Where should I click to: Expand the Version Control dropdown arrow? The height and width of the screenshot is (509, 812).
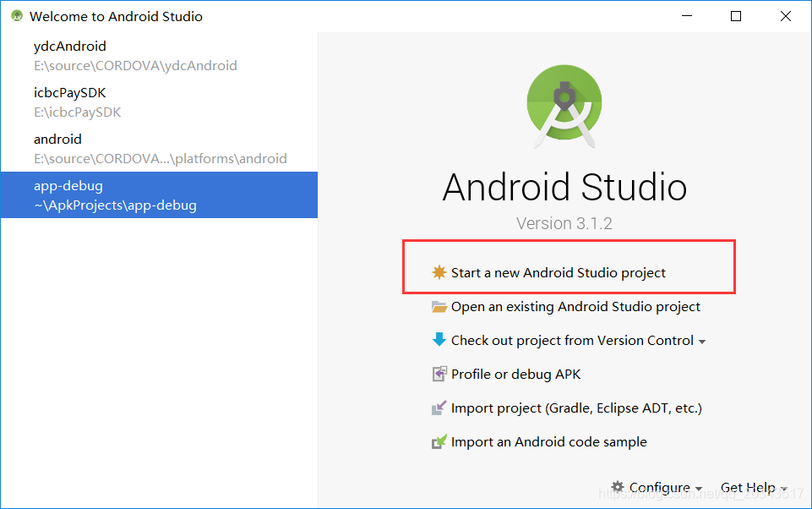point(702,342)
